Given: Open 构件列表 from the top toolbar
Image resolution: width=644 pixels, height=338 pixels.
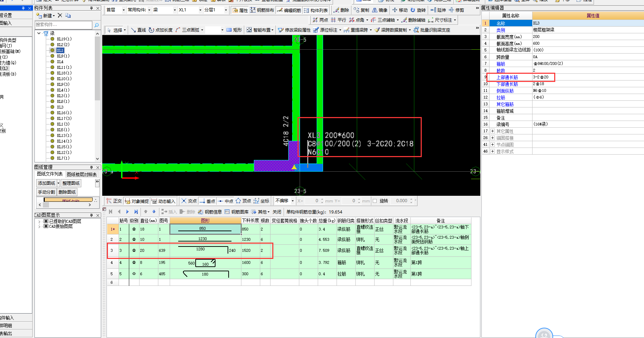Looking at the screenshot, I should click(x=316, y=10).
